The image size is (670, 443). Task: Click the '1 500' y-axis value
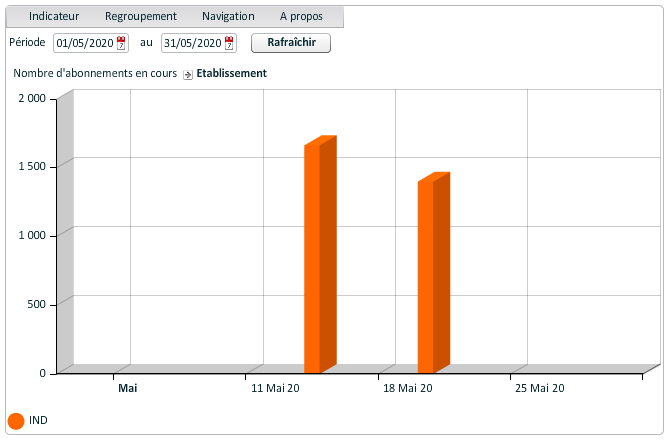(x=32, y=167)
